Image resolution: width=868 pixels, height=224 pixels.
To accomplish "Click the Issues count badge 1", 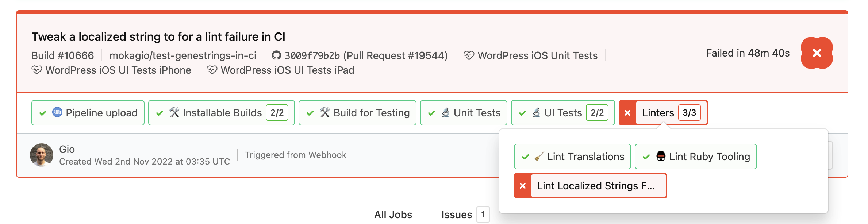I will 483,215.
